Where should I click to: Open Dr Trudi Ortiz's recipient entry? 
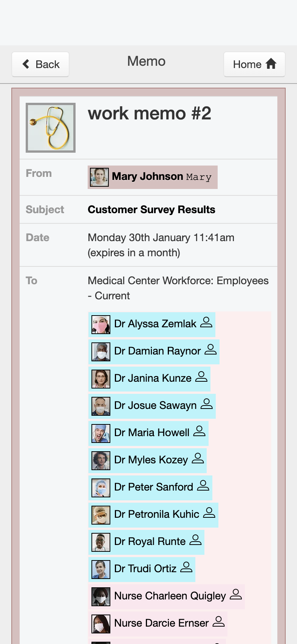(x=142, y=570)
